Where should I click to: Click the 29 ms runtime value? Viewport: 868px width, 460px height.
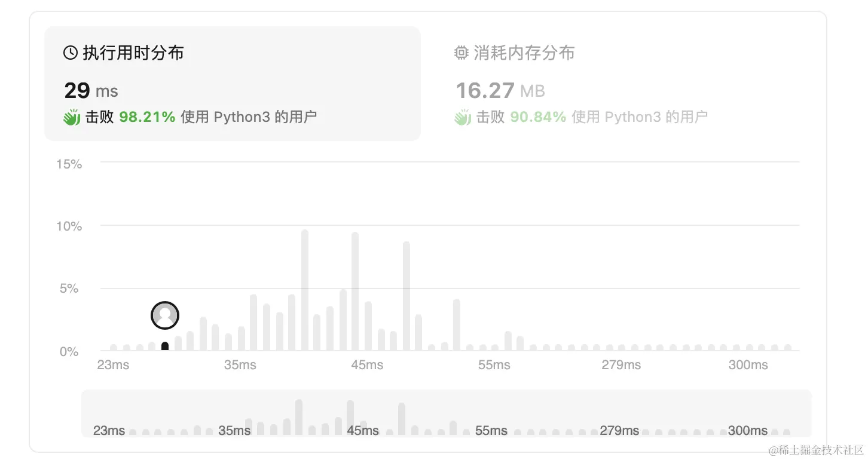(91, 91)
